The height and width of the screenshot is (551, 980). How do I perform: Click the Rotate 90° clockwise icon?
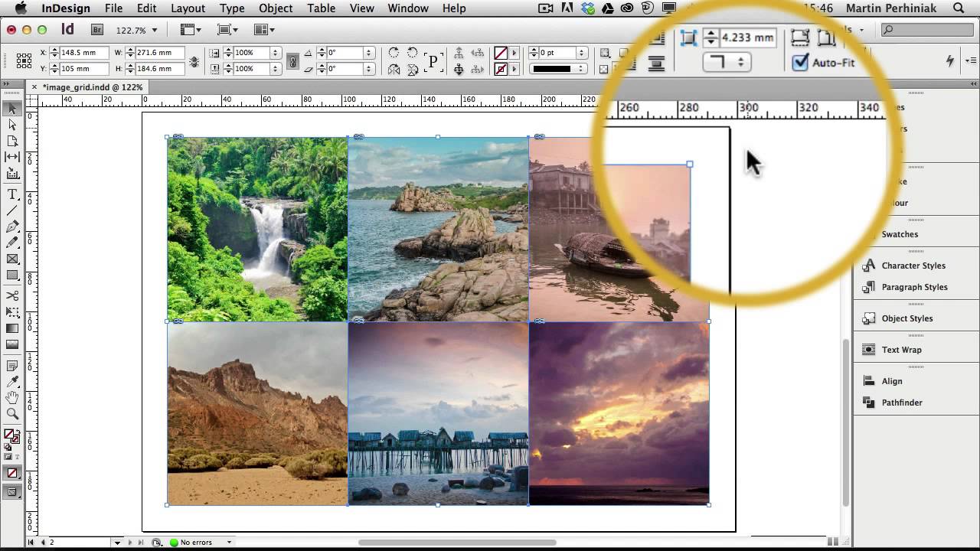click(x=394, y=53)
